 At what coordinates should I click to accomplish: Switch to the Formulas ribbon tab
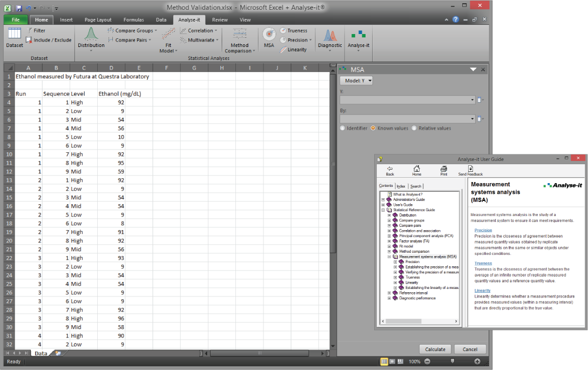[x=133, y=19]
